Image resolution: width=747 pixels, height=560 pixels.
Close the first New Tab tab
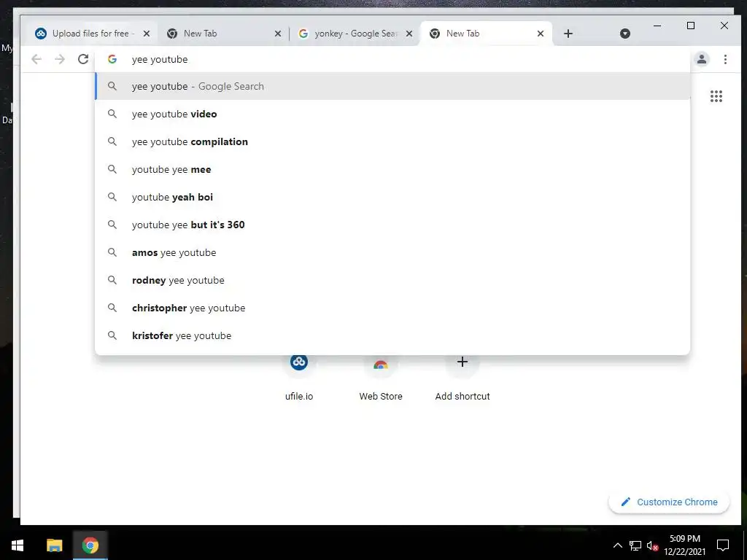tap(278, 34)
